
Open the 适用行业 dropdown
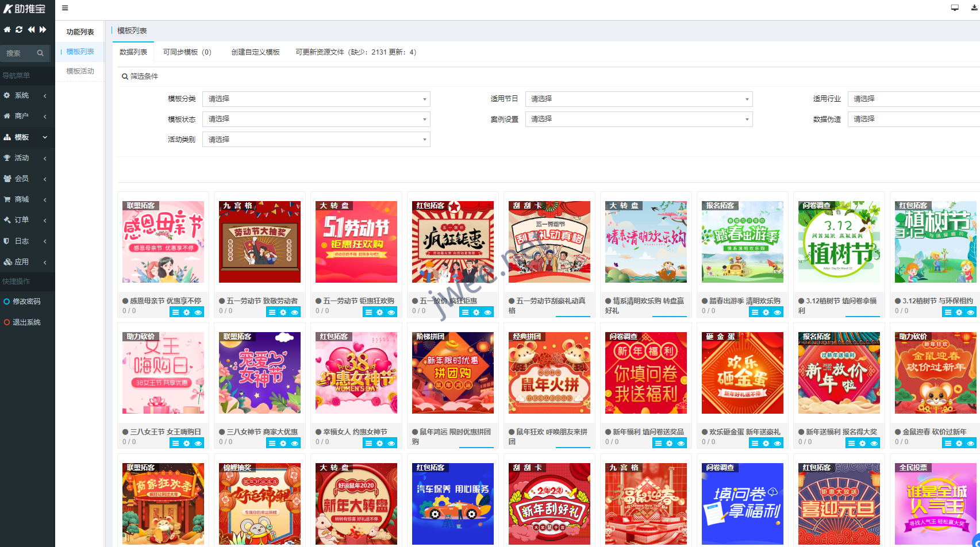tap(914, 99)
